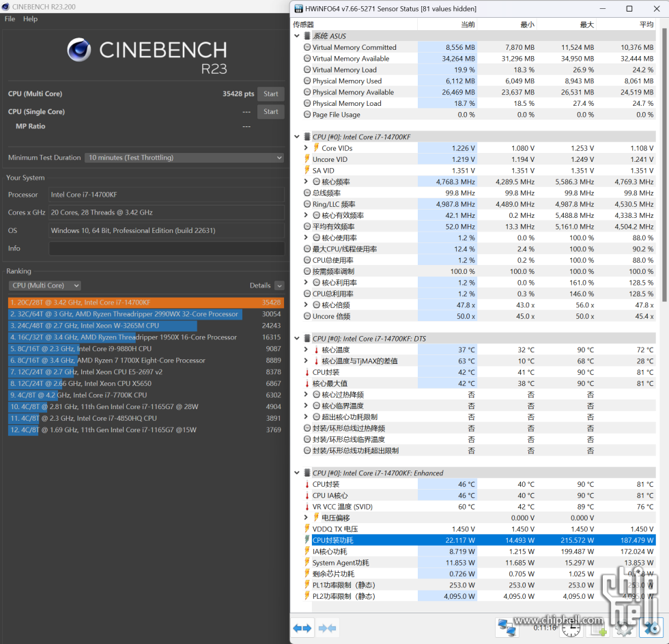
Task: Click the logging sheet icon with green plus
Action: [598, 628]
